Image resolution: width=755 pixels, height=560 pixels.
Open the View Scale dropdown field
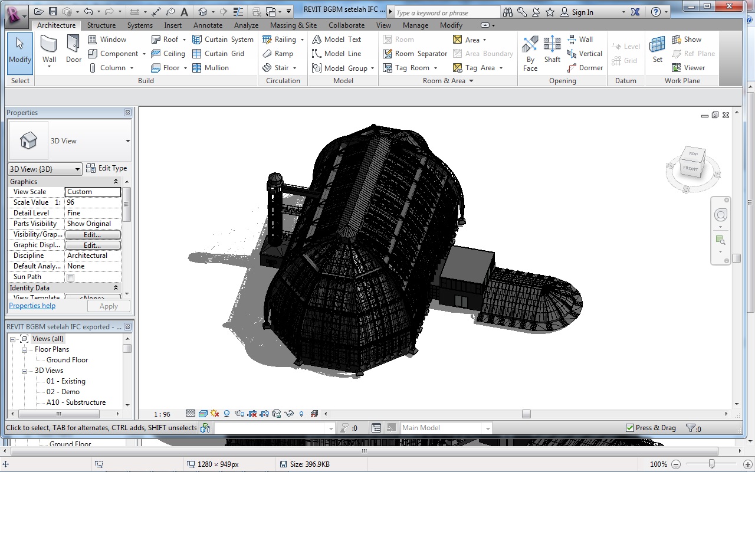(x=93, y=192)
